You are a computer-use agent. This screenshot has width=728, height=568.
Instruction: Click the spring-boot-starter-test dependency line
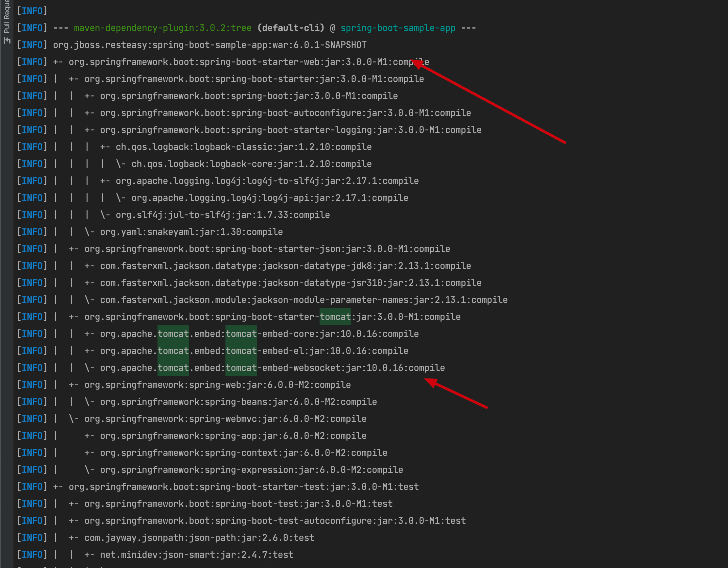pyautogui.click(x=243, y=487)
